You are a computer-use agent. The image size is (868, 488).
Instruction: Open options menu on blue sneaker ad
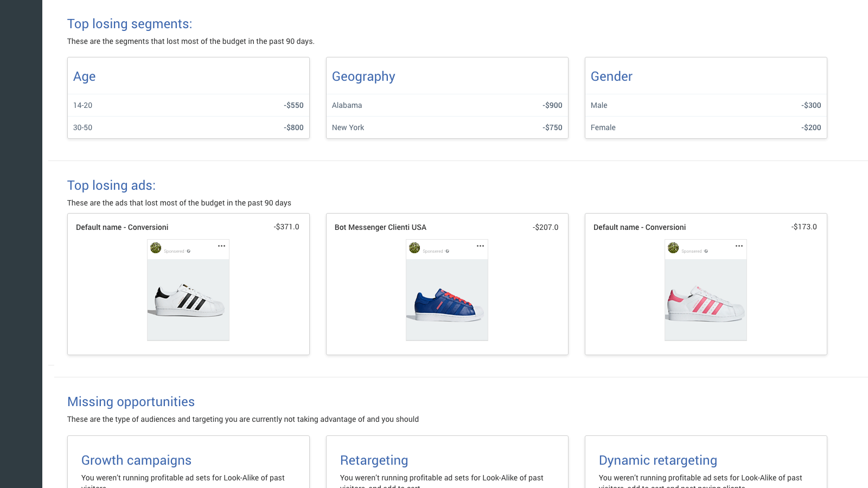pos(480,246)
